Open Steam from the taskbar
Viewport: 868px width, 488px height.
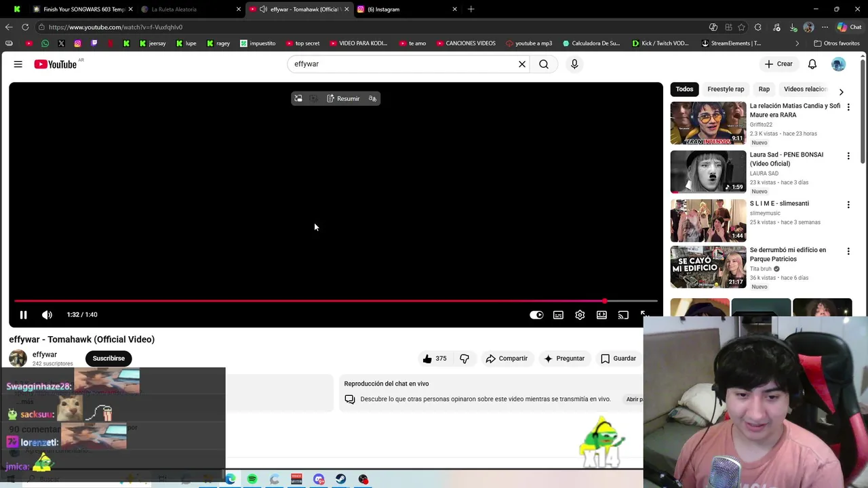(340, 479)
